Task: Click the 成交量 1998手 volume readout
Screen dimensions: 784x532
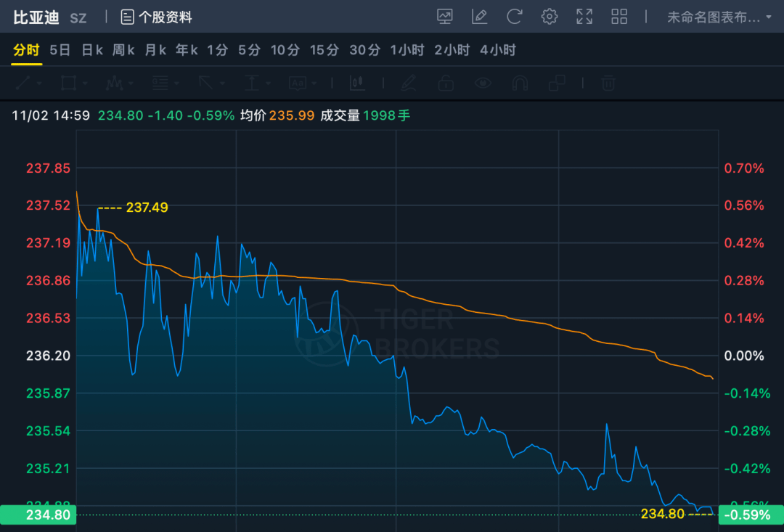Action: [365, 115]
